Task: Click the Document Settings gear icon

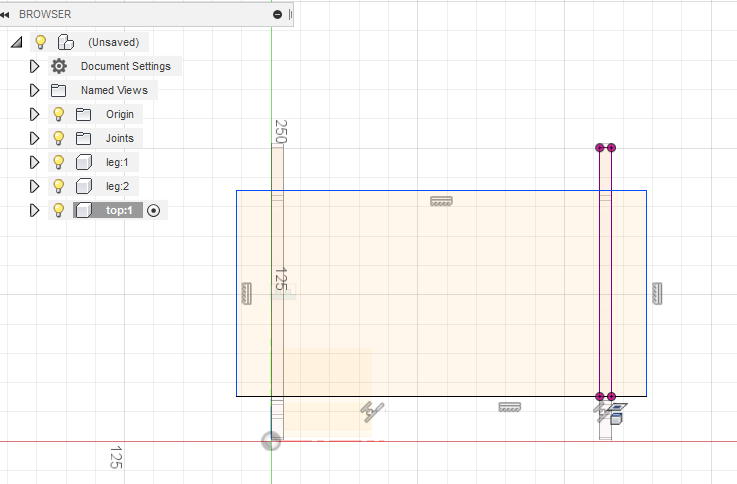Action: 59,66
